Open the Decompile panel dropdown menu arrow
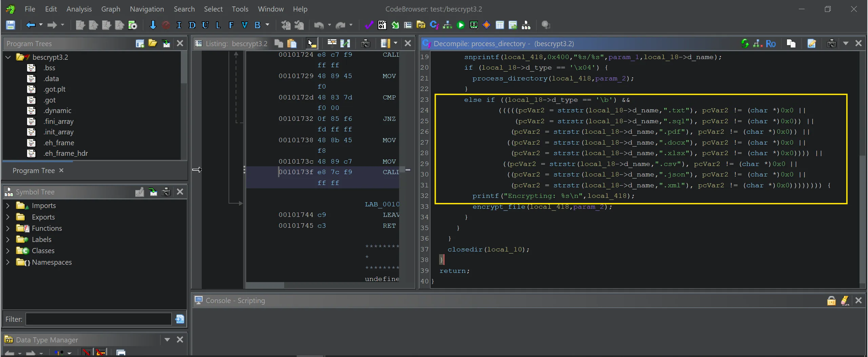The height and width of the screenshot is (357, 868). pyautogui.click(x=846, y=43)
